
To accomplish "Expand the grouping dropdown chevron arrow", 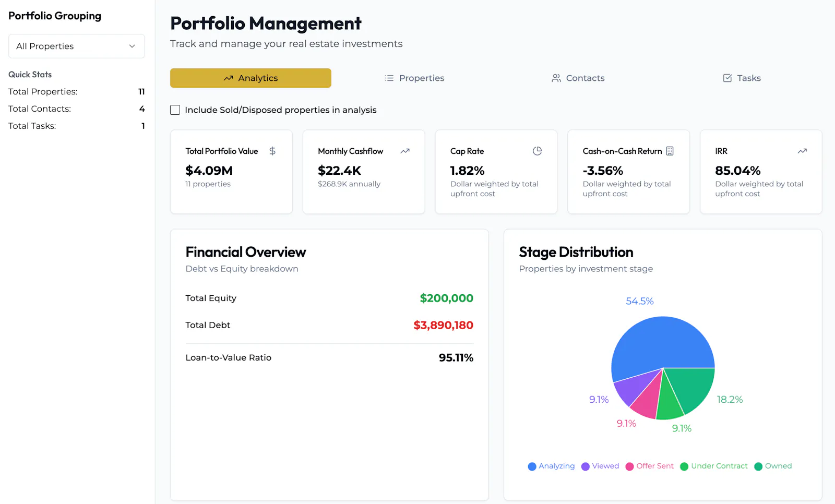I will pos(132,46).
